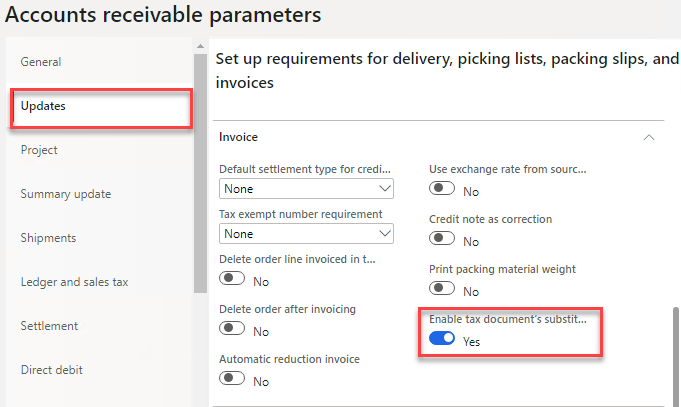The height and width of the screenshot is (407, 681).
Task: Disable Enable tax document's substitution toggle
Action: coord(442,340)
